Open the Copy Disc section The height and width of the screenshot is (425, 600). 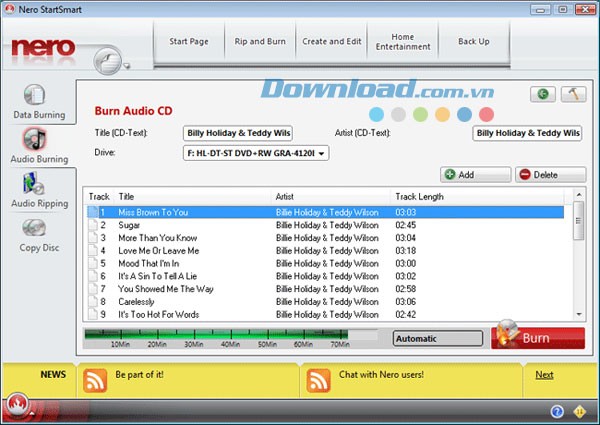38,233
